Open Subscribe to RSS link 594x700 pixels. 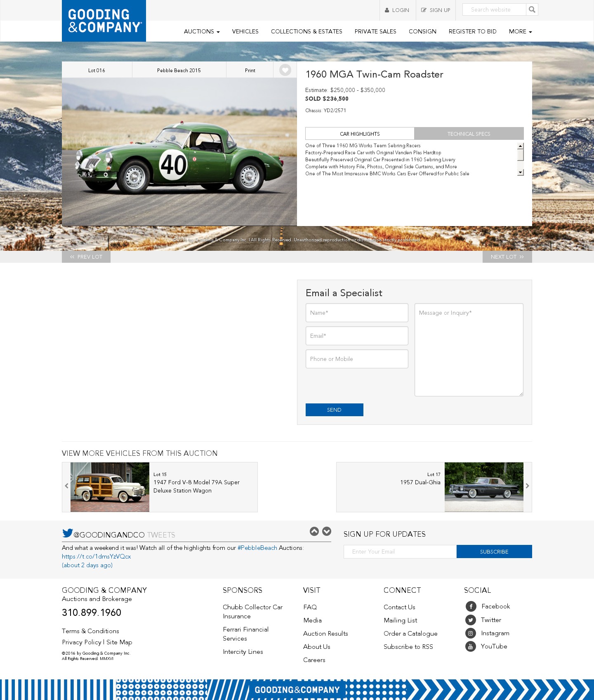click(408, 647)
